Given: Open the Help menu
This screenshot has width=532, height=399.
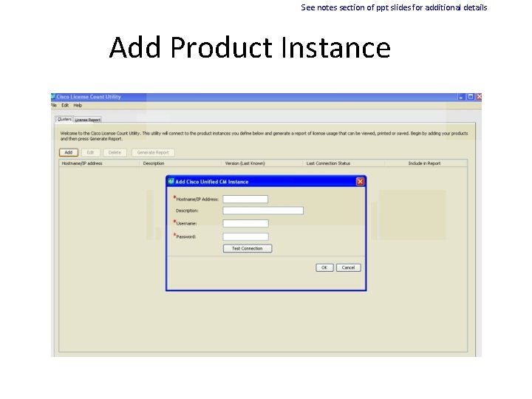Looking at the screenshot, I should click(78, 105).
